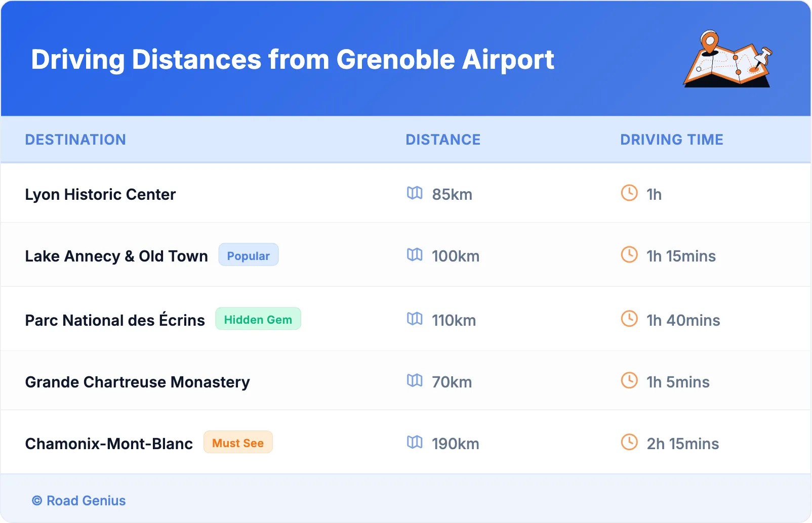Click the clock icon beside 2h 15mins
Screen dimensions: 812x523
click(629, 442)
